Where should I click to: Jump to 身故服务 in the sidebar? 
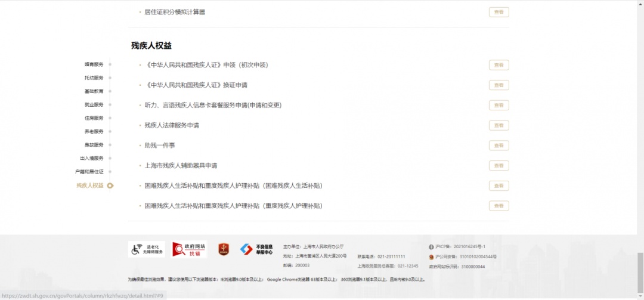coord(94,145)
